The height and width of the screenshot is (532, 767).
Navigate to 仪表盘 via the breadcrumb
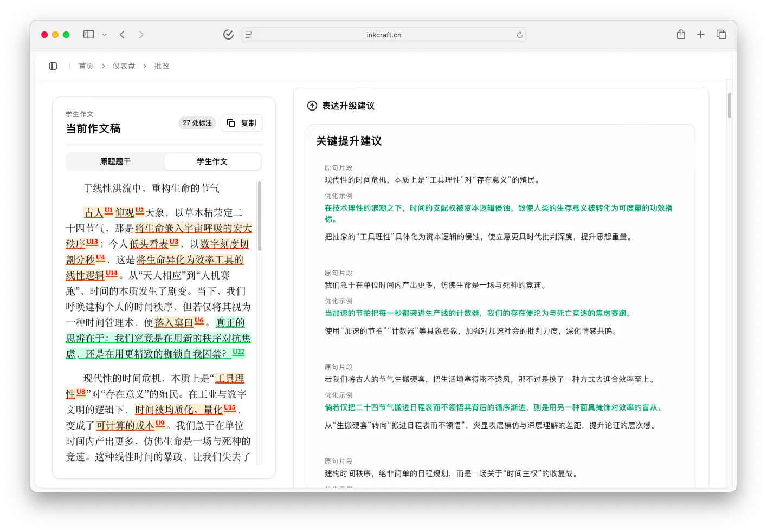[x=124, y=66]
